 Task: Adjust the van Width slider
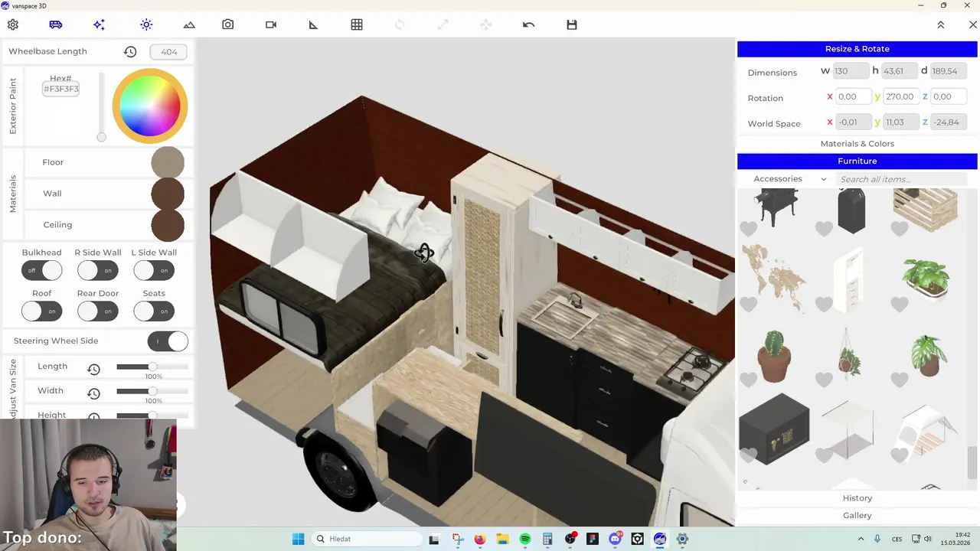[152, 392]
